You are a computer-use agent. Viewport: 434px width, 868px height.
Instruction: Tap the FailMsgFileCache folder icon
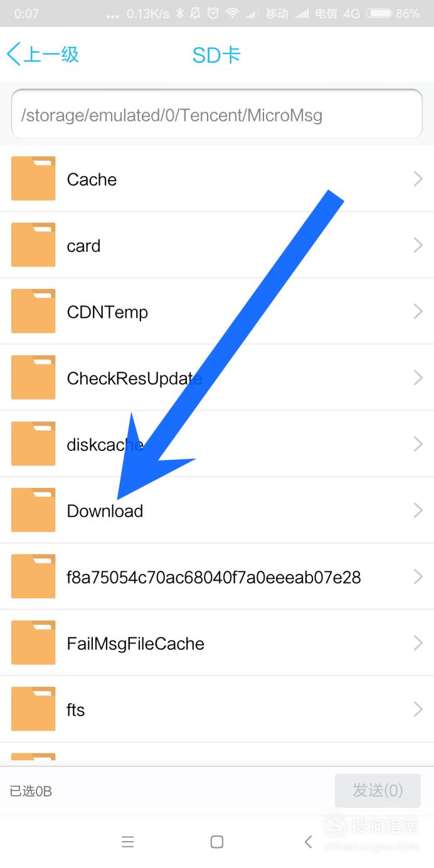tap(33, 643)
